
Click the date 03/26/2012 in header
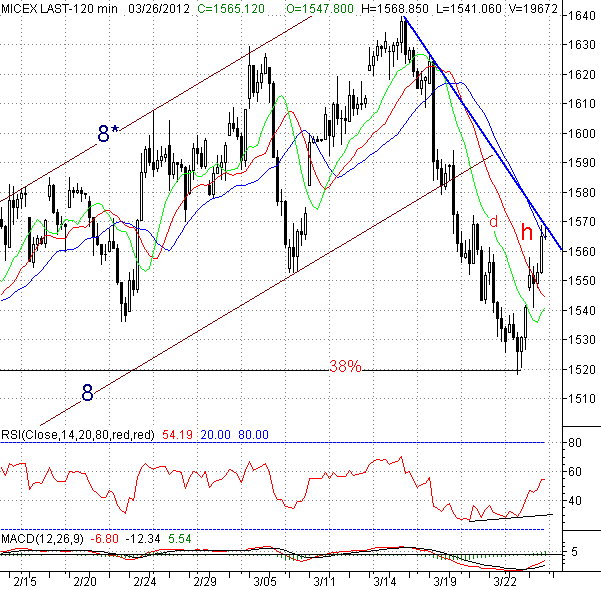(159, 8)
